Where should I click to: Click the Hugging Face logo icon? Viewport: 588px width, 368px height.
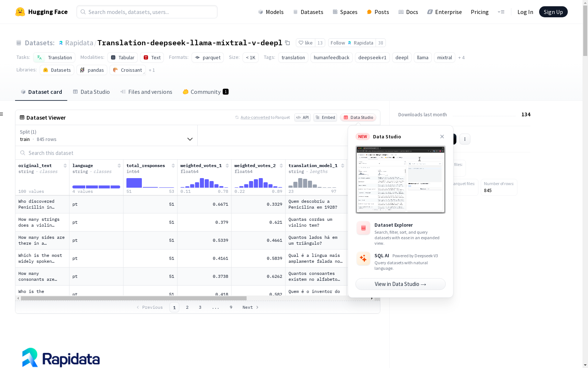tap(20, 12)
